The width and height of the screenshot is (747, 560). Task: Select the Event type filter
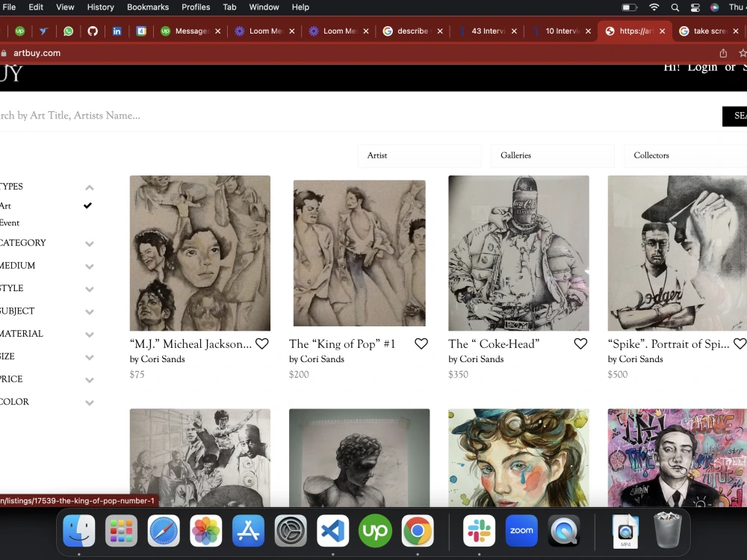[x=10, y=223]
